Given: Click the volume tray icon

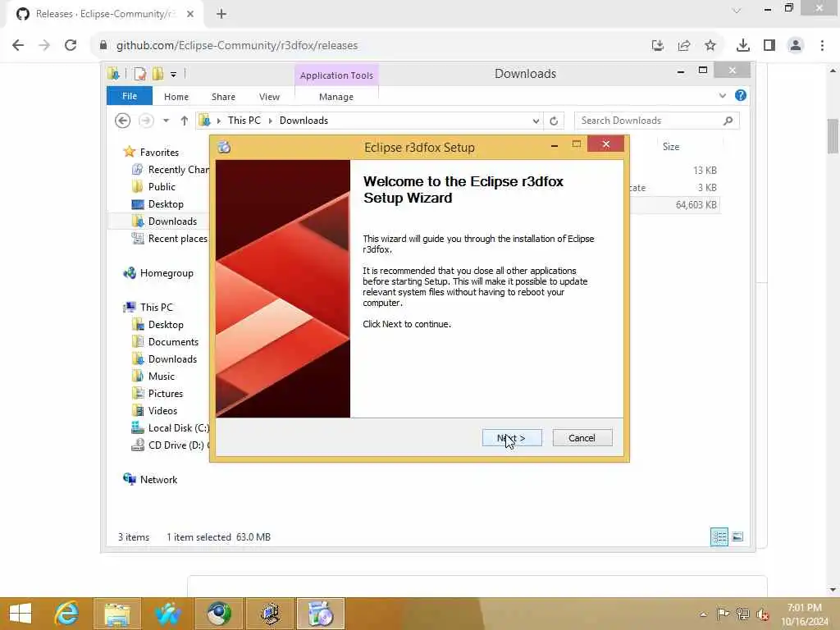Looking at the screenshot, I should click(762, 614).
